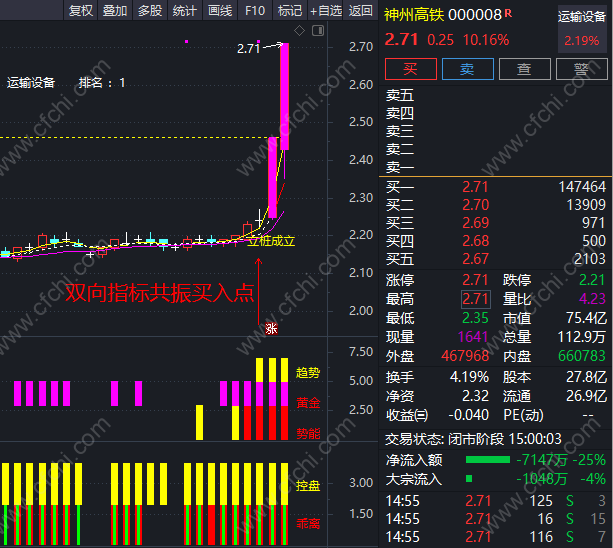Click the 排名：1 ranking text
This screenshot has height=548, width=613.
(102, 83)
